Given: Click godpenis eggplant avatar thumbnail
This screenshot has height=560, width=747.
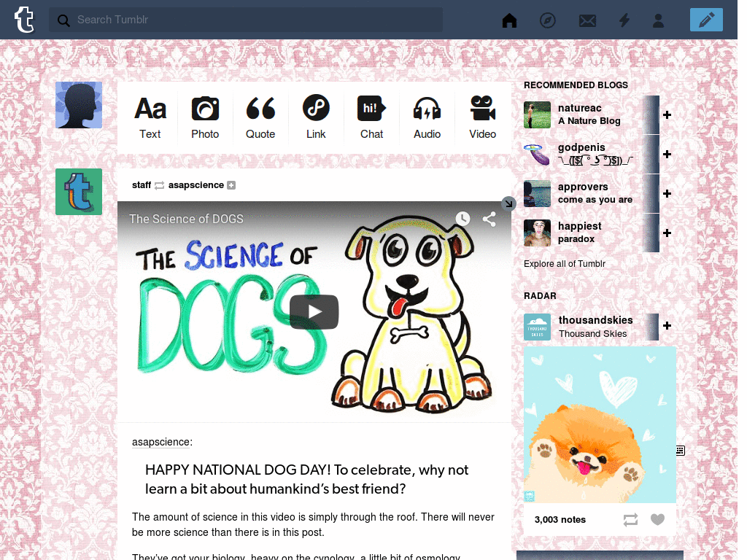Looking at the screenshot, I should [x=537, y=155].
